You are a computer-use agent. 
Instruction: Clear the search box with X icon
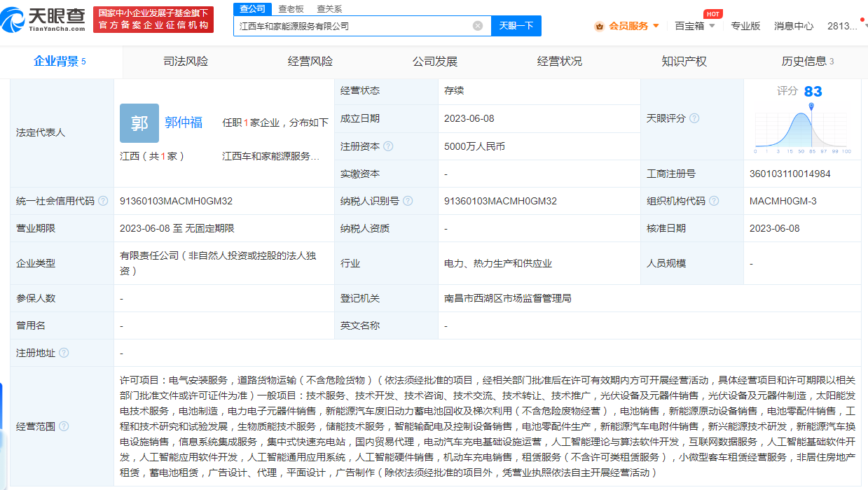click(x=478, y=26)
